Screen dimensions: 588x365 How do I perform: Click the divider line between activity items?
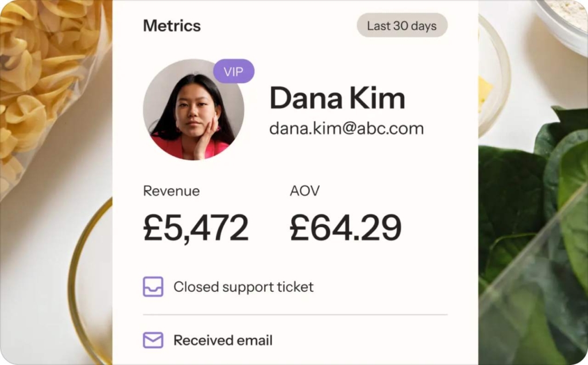pyautogui.click(x=295, y=314)
